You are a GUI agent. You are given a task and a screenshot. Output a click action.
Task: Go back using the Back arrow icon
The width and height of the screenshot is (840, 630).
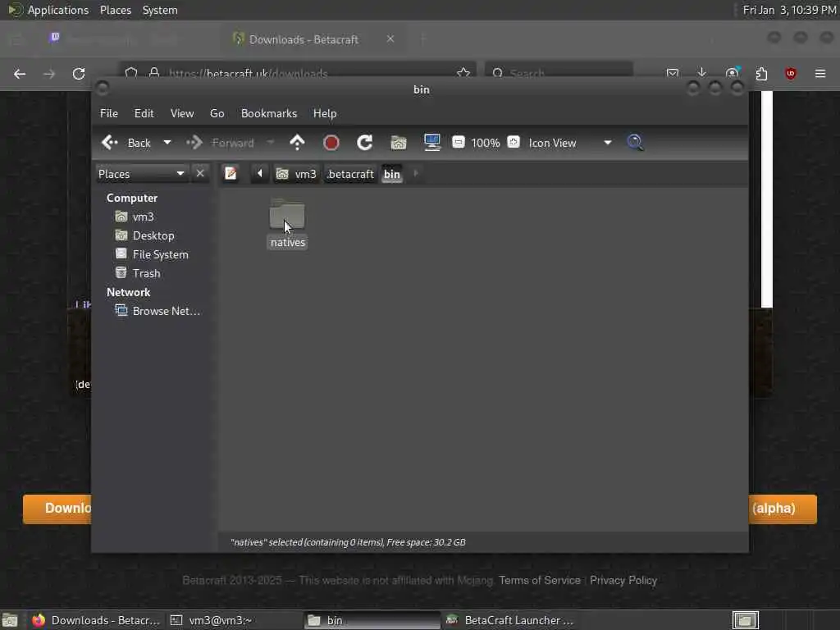pos(110,143)
